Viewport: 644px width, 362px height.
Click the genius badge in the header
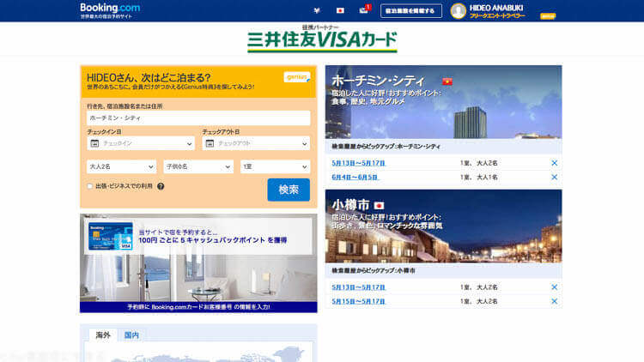tap(548, 16)
